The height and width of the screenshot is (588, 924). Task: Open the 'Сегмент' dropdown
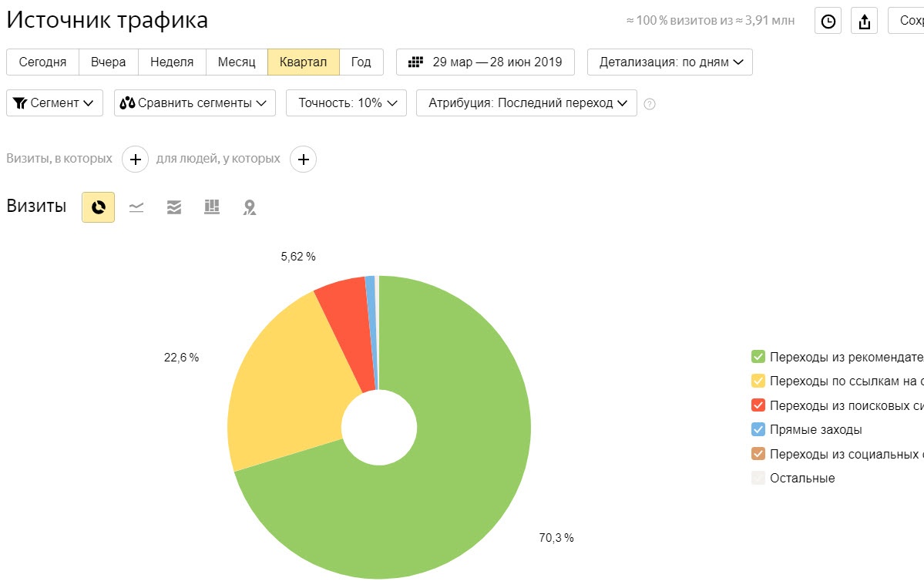coord(55,103)
